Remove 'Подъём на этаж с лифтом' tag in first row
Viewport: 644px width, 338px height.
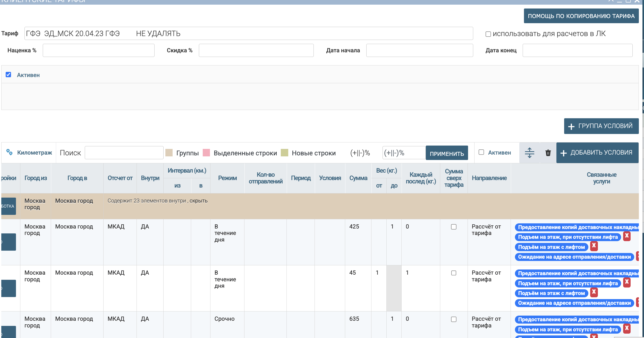(x=594, y=246)
